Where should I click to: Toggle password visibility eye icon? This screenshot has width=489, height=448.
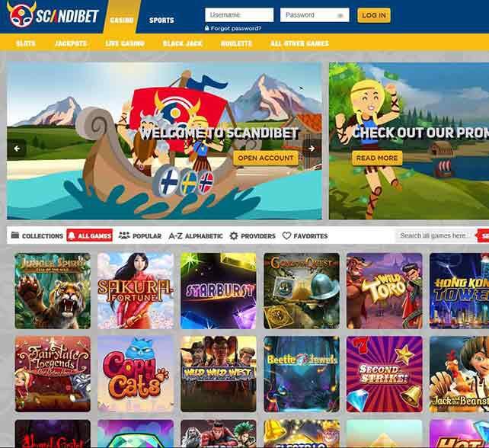340,15
